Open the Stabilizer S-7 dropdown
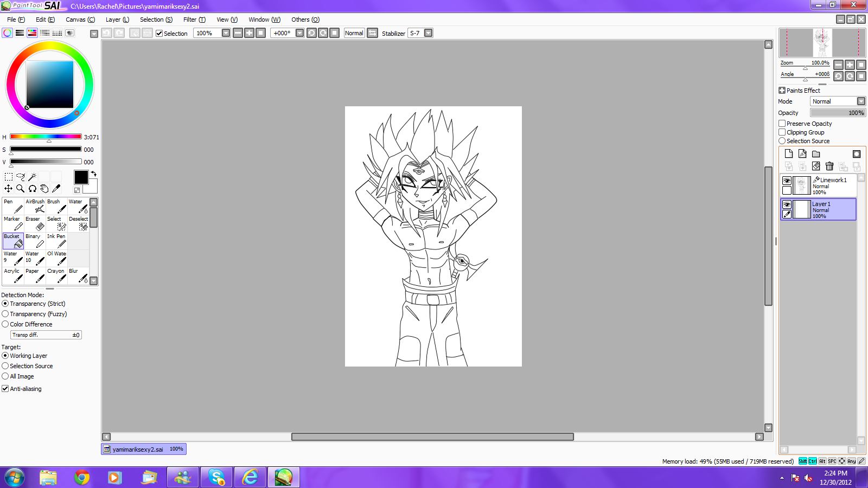The image size is (868, 488). 429,33
